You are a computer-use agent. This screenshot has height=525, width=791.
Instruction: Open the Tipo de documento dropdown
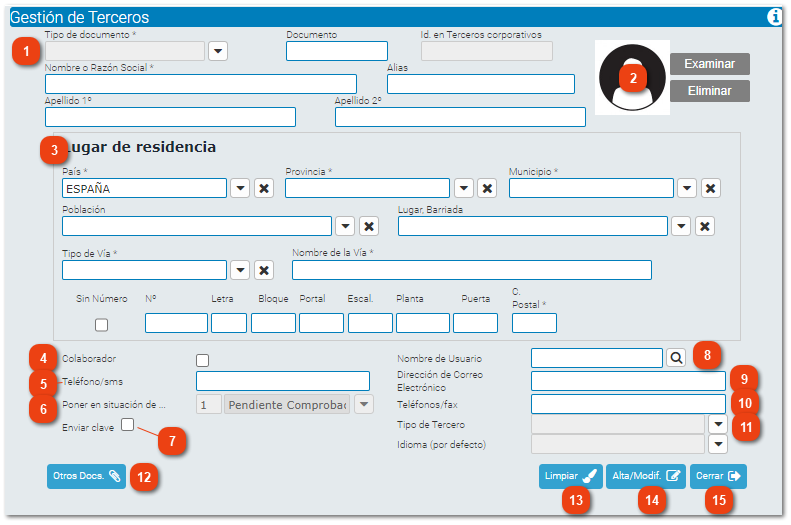point(218,51)
